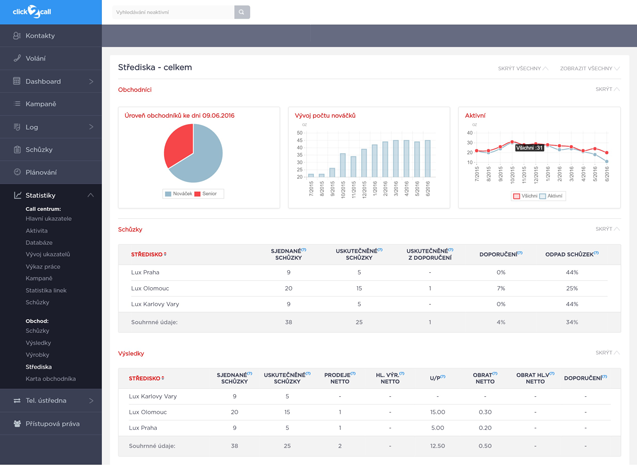Collapse the Statistiky menu section
Screen dimensions: 637x465
point(91,196)
